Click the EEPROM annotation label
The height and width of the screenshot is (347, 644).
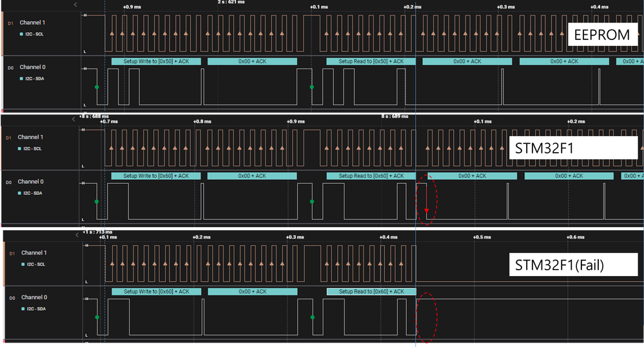(602, 34)
